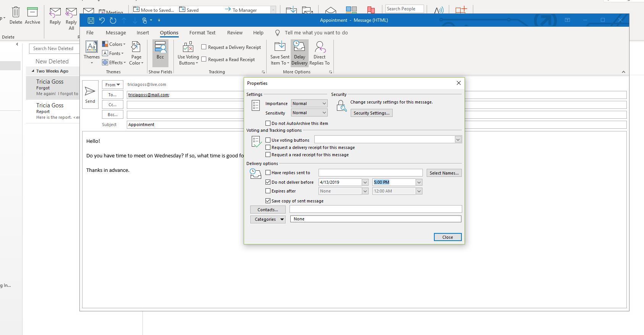Click Archive in main Outlook window
This screenshot has height=335, width=644.
tap(32, 16)
